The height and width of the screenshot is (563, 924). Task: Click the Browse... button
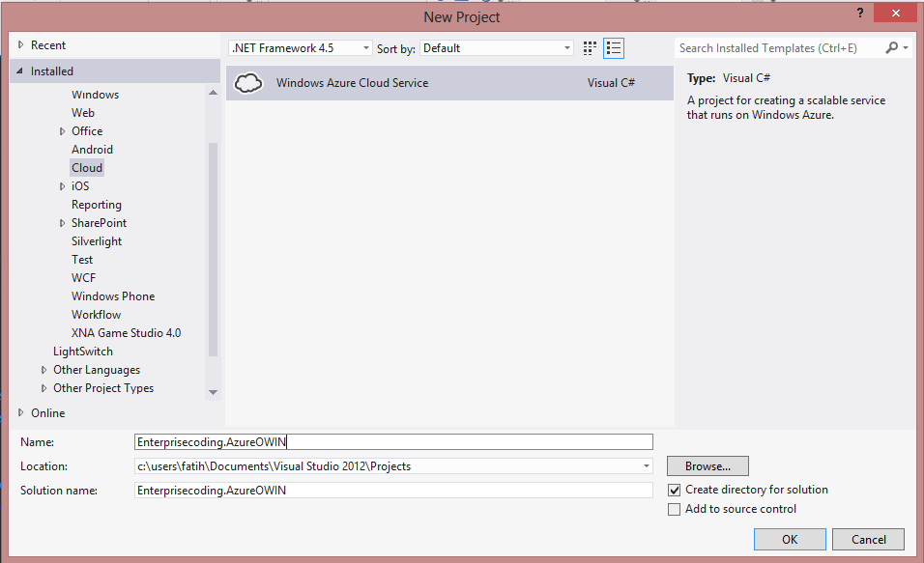point(707,466)
